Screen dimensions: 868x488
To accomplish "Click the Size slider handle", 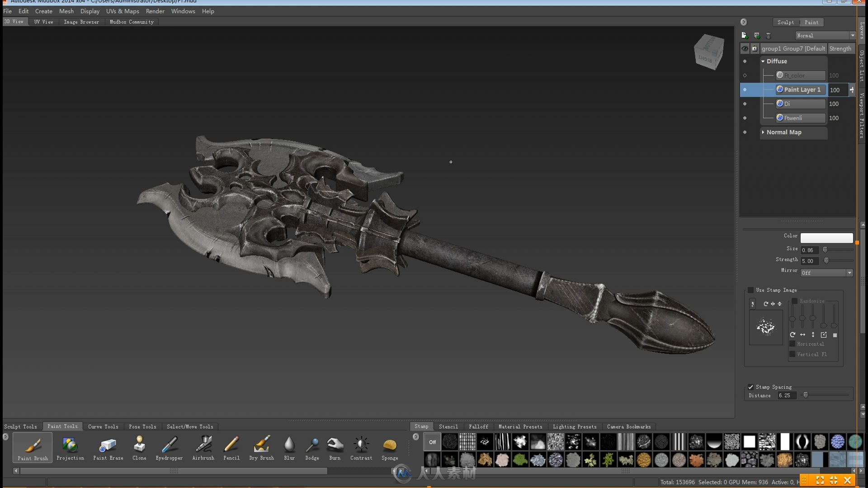I will (825, 249).
